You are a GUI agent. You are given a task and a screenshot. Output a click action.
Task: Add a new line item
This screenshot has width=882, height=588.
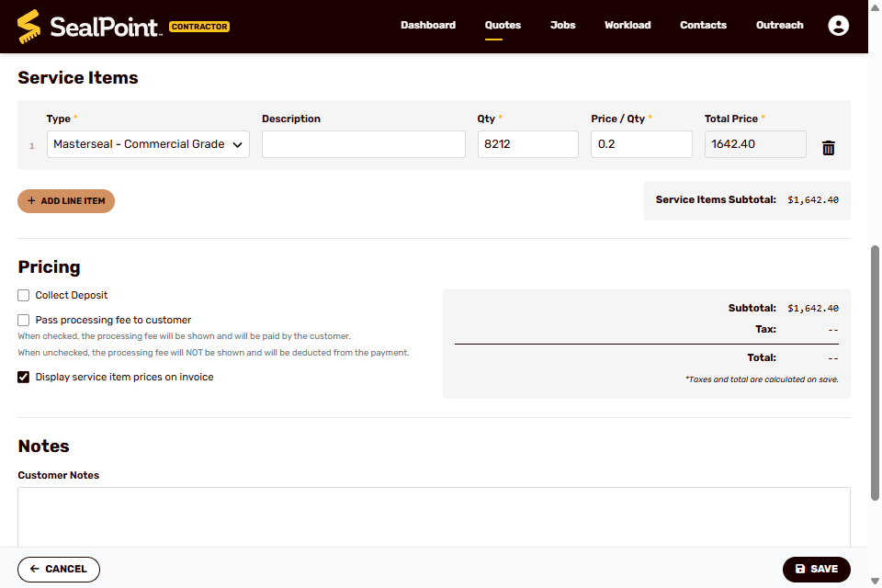66,201
